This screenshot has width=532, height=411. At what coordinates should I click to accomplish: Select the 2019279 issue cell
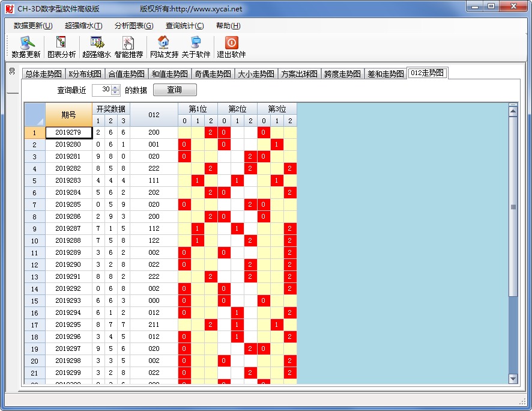pyautogui.click(x=68, y=133)
